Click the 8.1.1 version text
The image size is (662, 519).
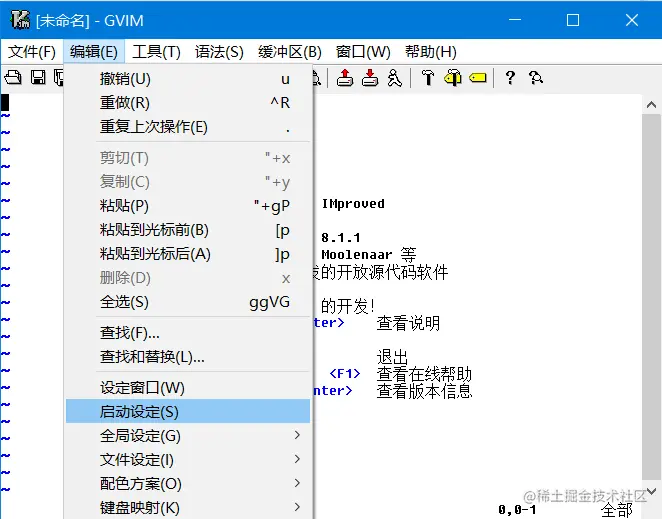click(x=341, y=238)
